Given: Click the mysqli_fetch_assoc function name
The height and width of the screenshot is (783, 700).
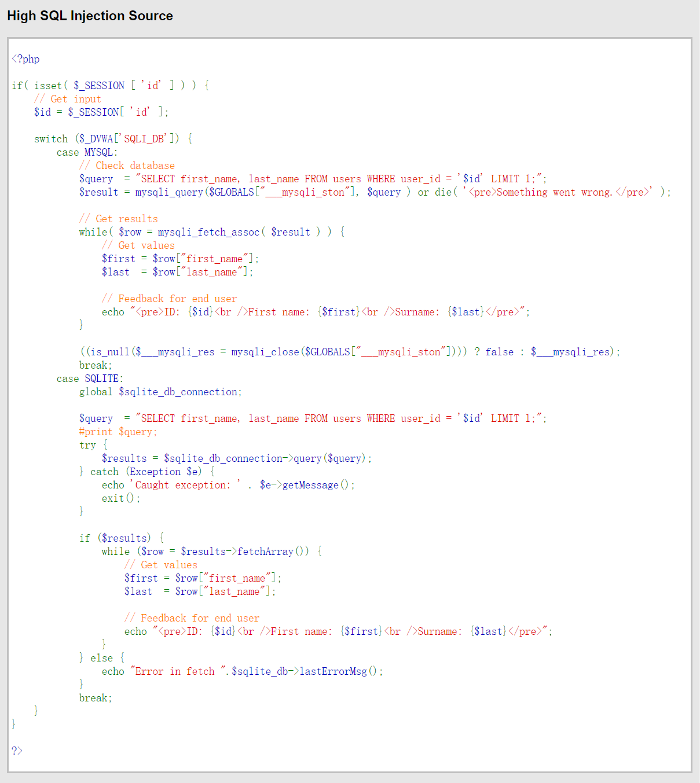Looking at the screenshot, I should [208, 232].
